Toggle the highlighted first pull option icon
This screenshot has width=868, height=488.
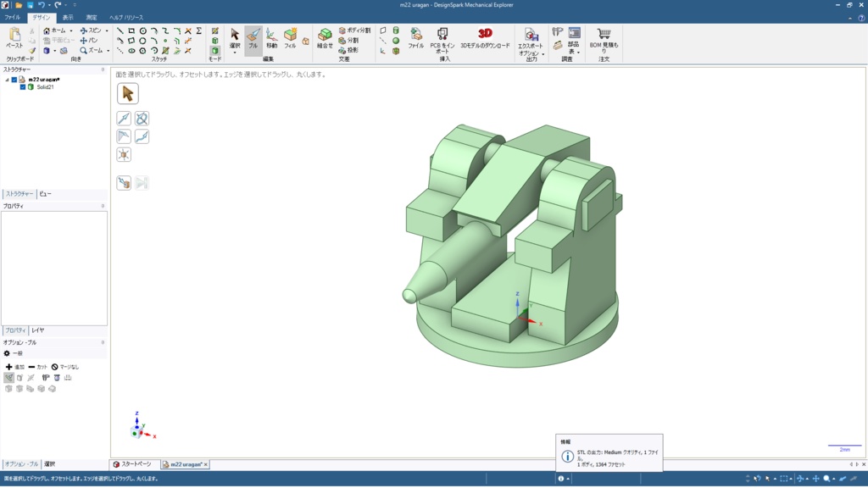tap(8, 378)
